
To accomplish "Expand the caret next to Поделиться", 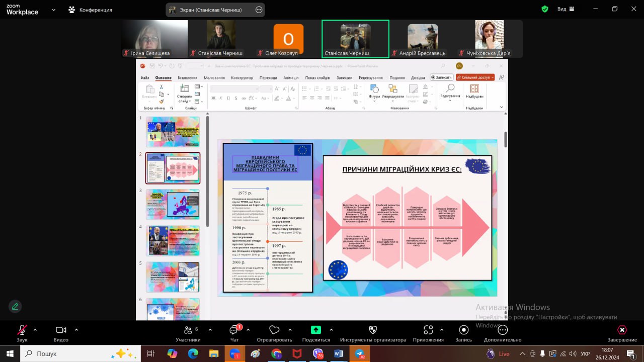I will point(331,330).
